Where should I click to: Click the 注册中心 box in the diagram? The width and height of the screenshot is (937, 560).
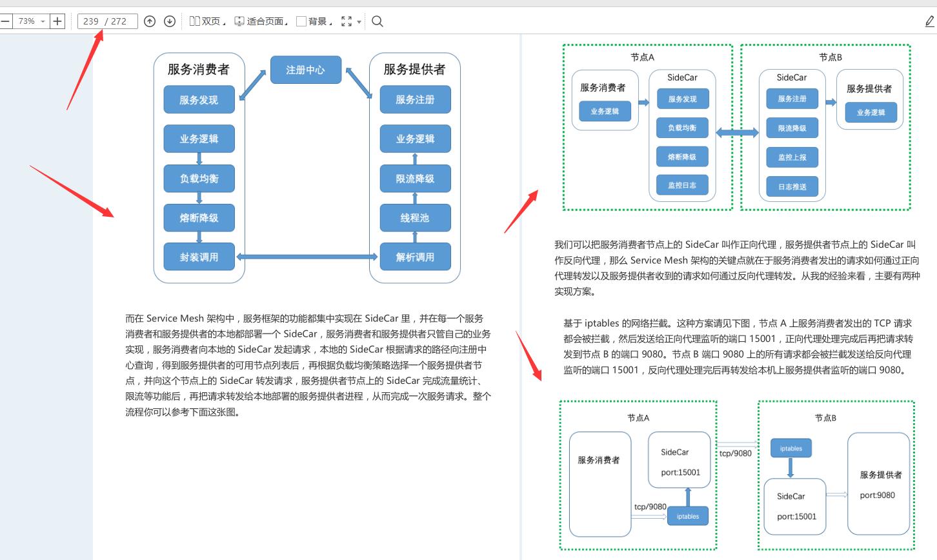[x=305, y=70]
